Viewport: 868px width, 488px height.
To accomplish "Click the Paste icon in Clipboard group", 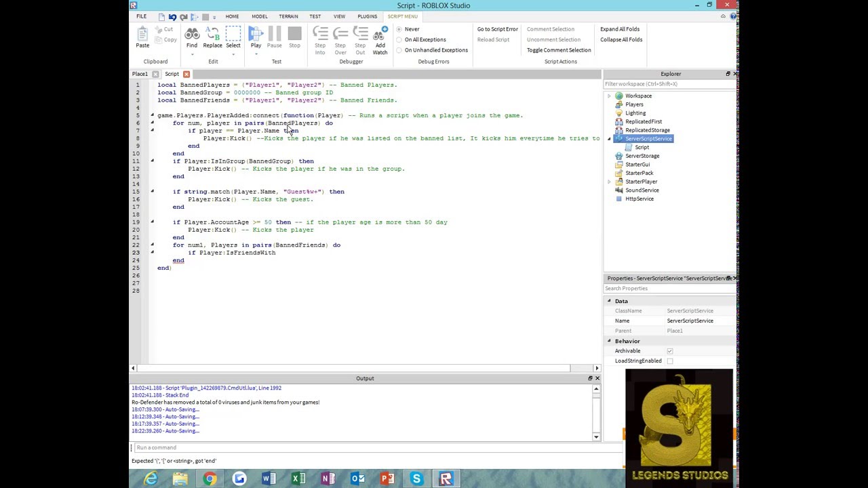I will tap(142, 34).
